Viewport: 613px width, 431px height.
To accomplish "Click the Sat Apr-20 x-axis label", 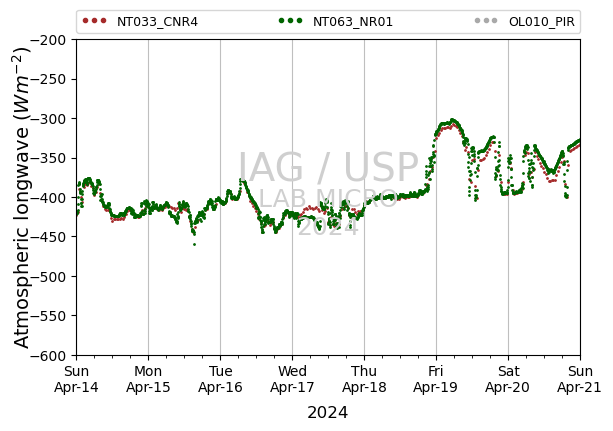I will pyautogui.click(x=508, y=379).
